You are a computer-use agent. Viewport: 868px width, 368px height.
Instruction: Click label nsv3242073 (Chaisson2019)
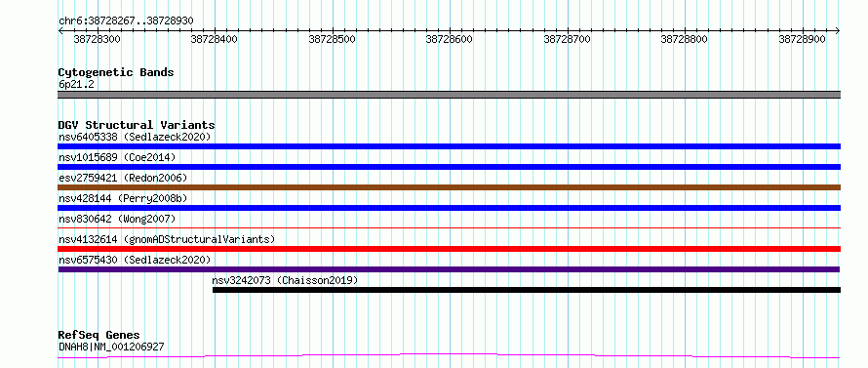click(x=285, y=280)
